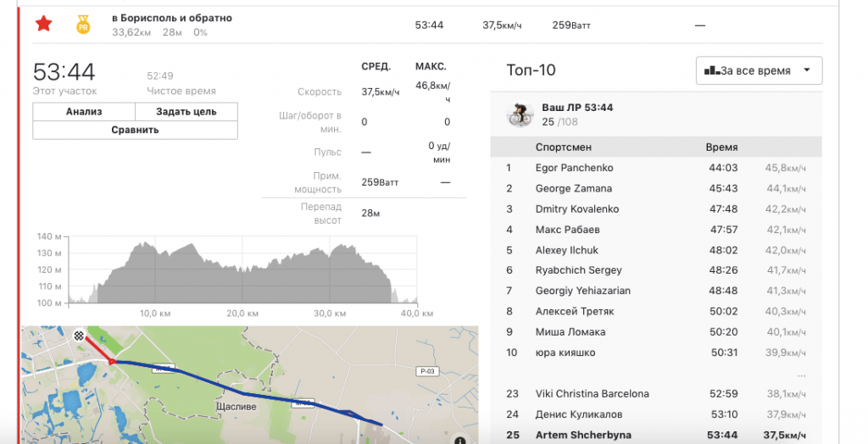Click the red star favorite icon
The width and height of the screenshot is (868, 444).
(43, 24)
